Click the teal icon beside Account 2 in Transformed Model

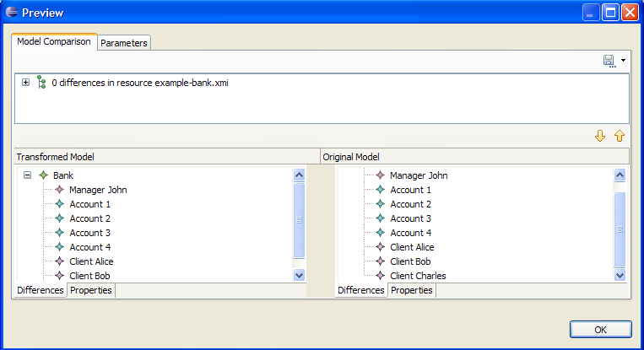tap(59, 218)
